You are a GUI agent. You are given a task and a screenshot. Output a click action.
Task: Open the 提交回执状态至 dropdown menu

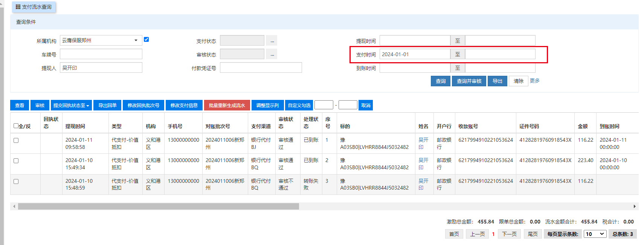pyautogui.click(x=71, y=106)
